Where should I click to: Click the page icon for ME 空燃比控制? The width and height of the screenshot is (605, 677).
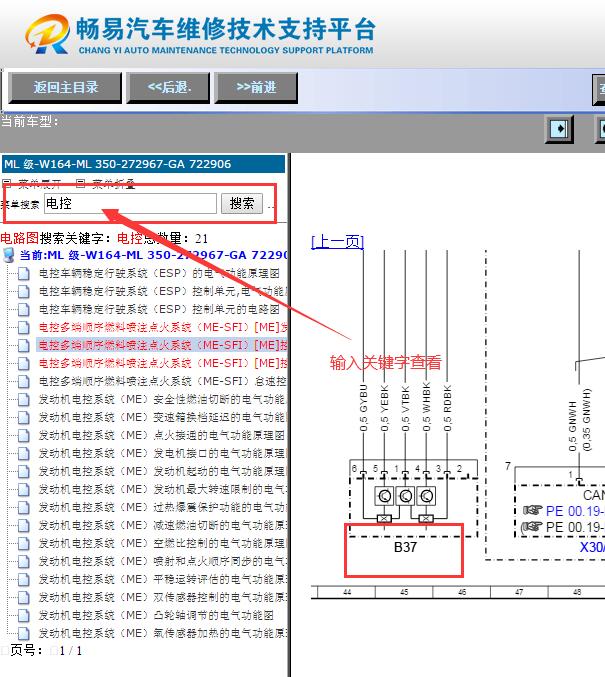pos(23,543)
